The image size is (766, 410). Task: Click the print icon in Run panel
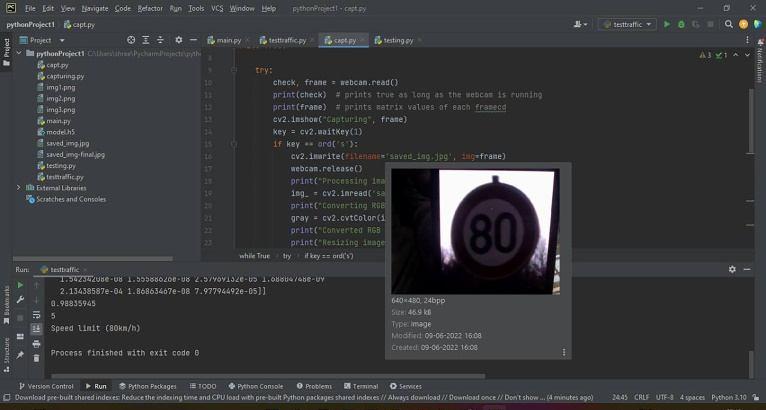tap(37, 342)
